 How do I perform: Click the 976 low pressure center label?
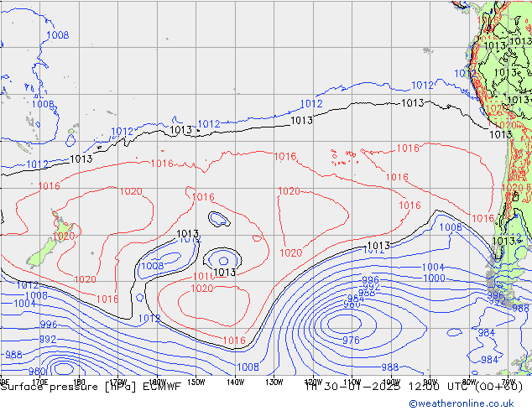(351, 340)
